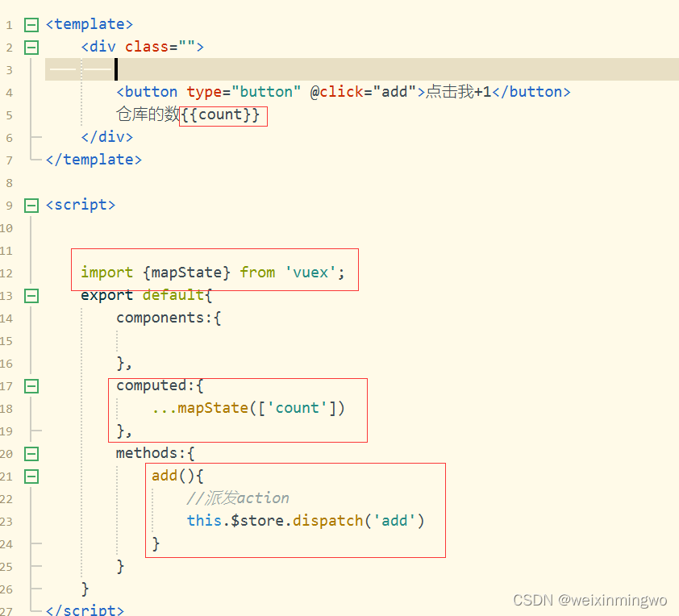
Task: Click line number 4 in the gutter
Action: (9, 93)
